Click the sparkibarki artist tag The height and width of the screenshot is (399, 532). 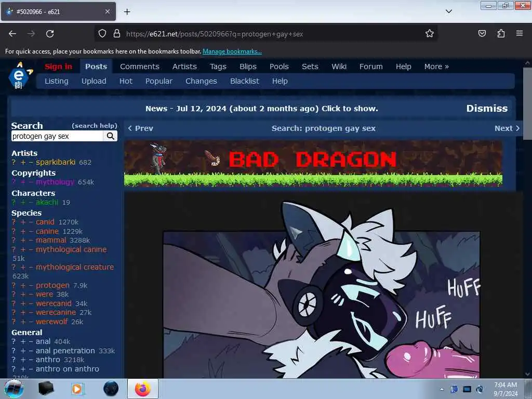coord(56,162)
